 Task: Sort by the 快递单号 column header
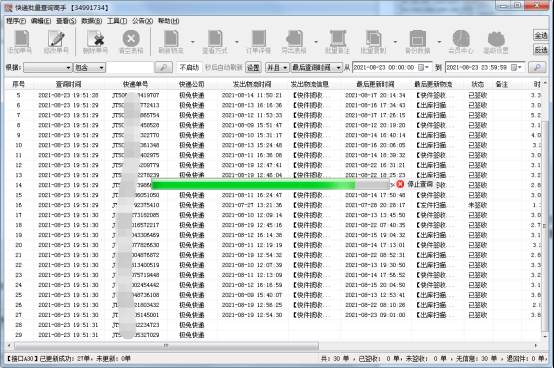click(x=135, y=84)
